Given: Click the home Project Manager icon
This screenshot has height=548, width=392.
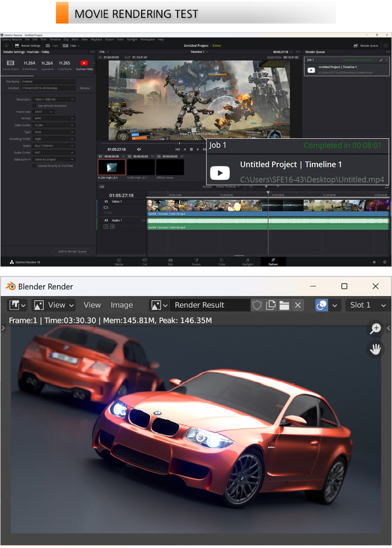Looking at the screenshot, I should 374,262.
